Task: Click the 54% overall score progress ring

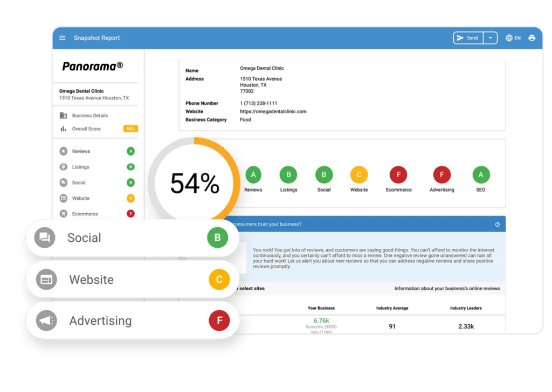Action: [x=195, y=184]
